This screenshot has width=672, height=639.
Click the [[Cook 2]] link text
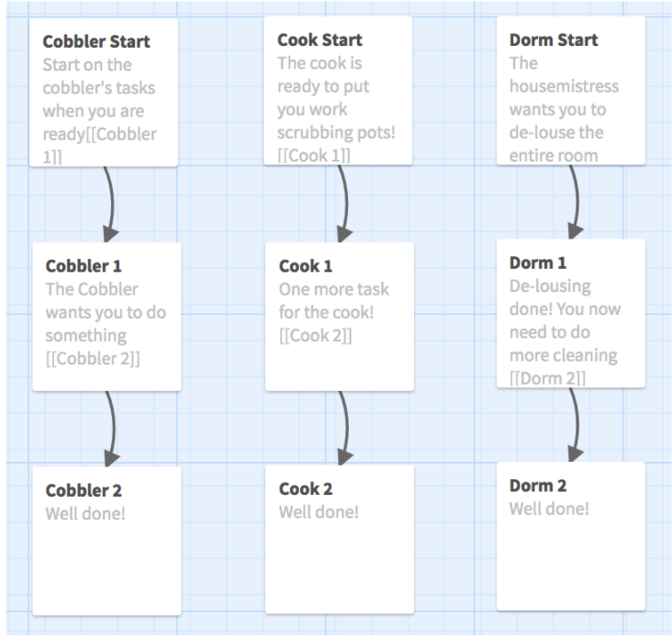point(315,335)
